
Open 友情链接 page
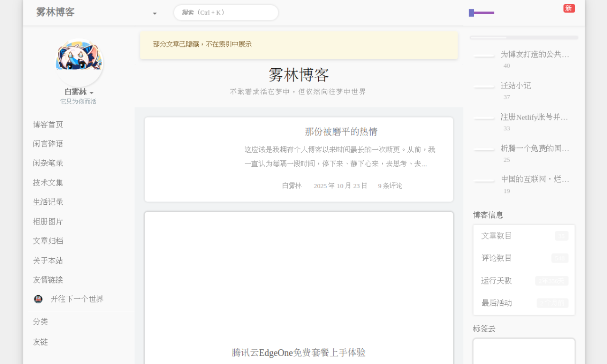click(x=48, y=280)
